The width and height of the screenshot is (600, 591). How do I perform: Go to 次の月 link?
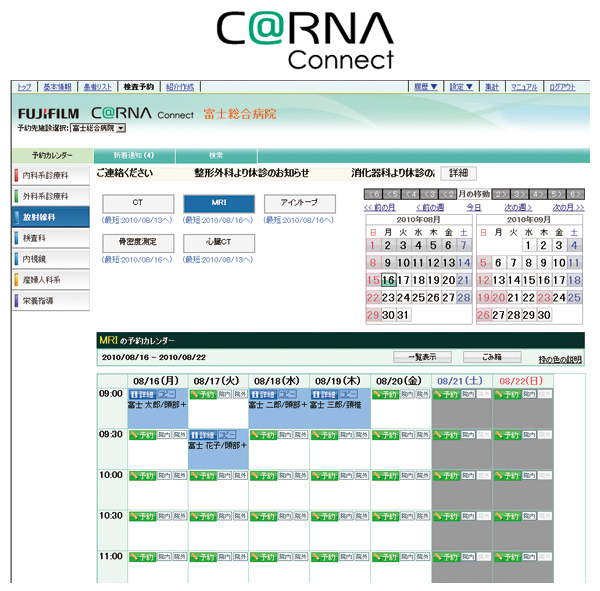(x=568, y=207)
